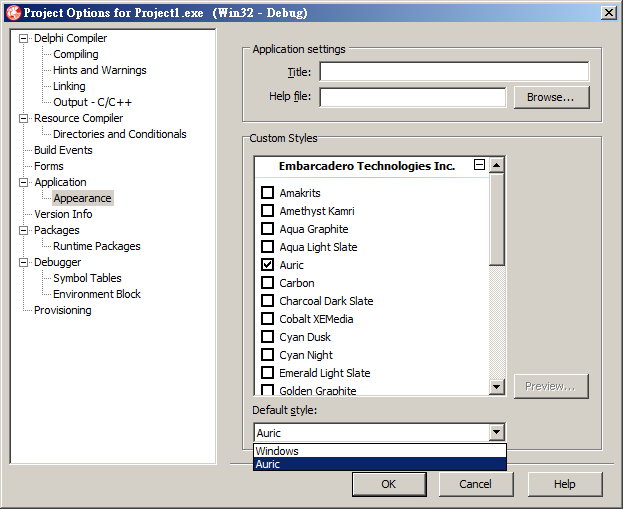This screenshot has width=623, height=509.
Task: Select the Resource Compiler label
Action: coord(78,118)
